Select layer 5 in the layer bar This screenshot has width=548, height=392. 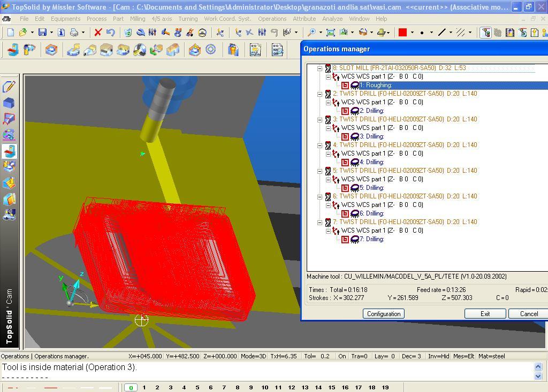tap(197, 388)
